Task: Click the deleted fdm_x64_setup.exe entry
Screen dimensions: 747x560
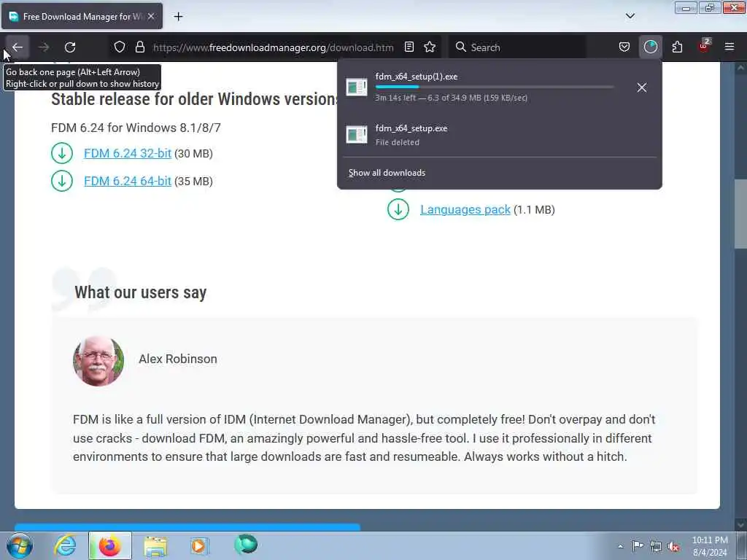Action: coord(499,135)
